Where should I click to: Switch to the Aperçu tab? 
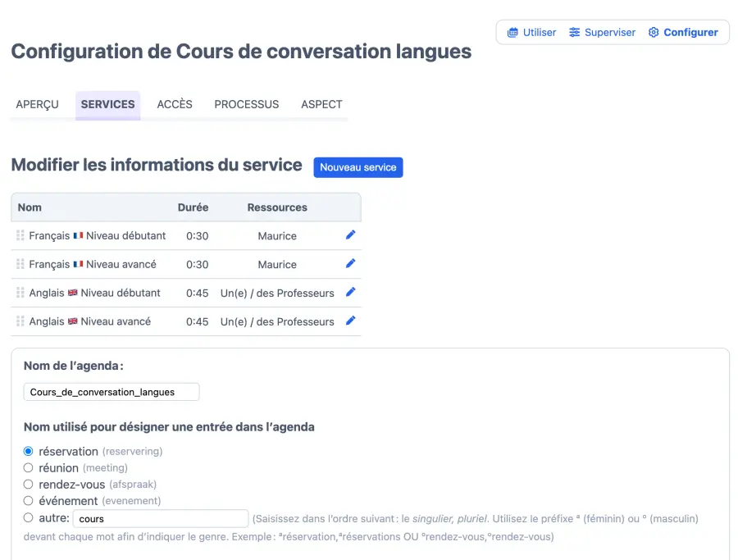pos(38,104)
